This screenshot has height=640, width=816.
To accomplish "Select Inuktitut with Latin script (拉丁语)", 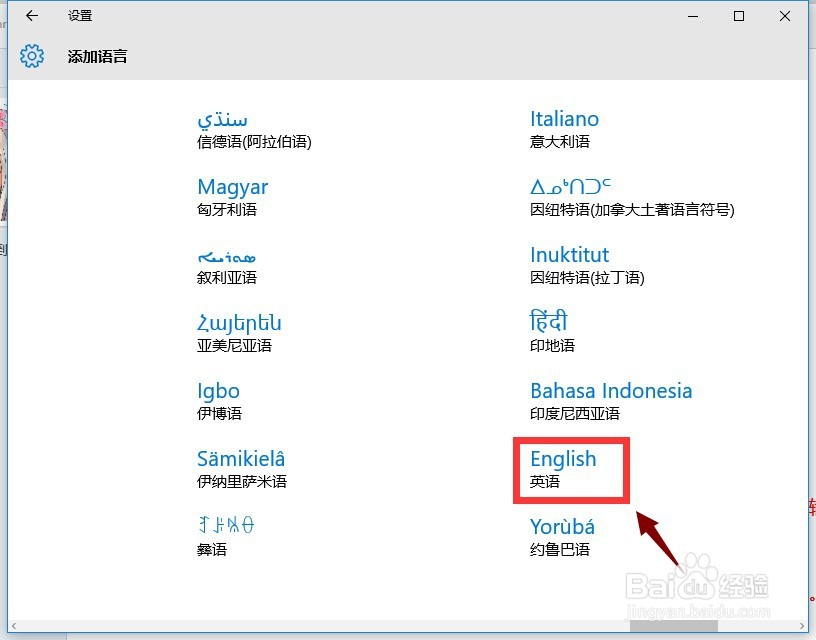I will pos(570,265).
